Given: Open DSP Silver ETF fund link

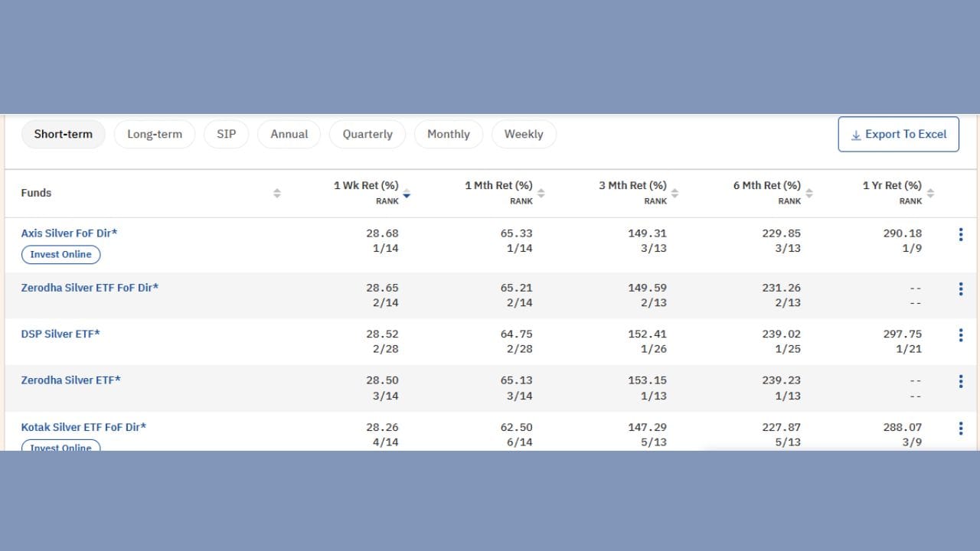Looking at the screenshot, I should [60, 334].
